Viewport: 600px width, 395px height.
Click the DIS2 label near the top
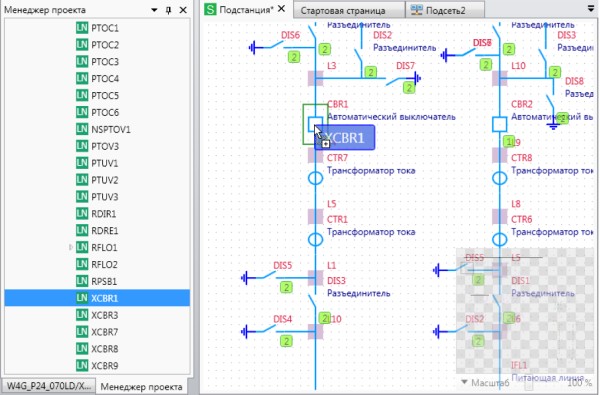tap(382, 35)
